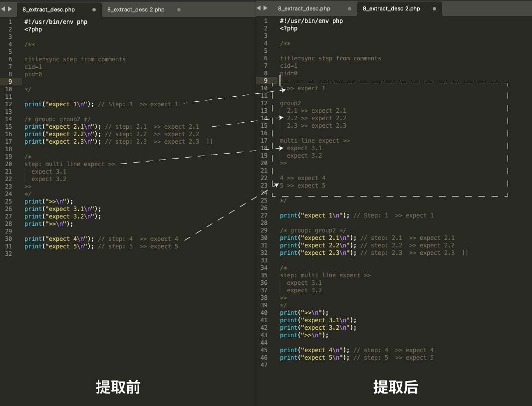The height and width of the screenshot is (406, 532).
Task: Click unsaved dot on left pane's 8_extract_desc 2.php tab
Action: click(179, 10)
